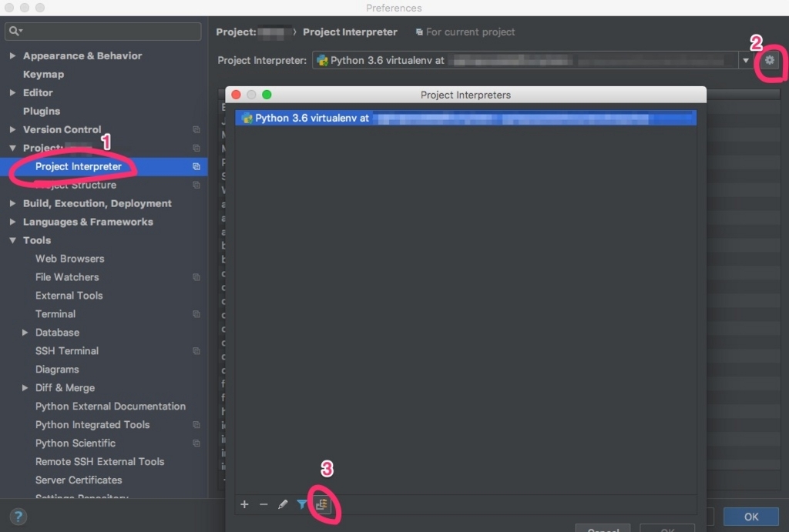Click copy icon beside Python Scientific
Image resolution: width=789 pixels, height=532 pixels.
[x=196, y=443]
